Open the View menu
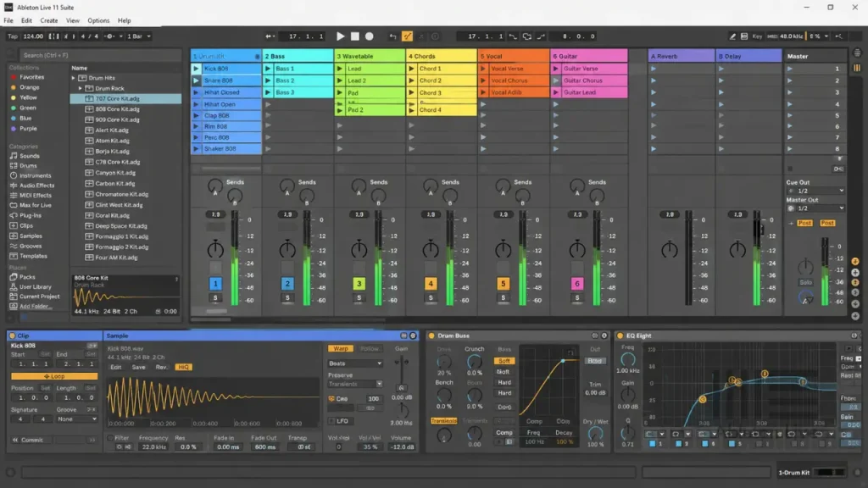The width and height of the screenshot is (868, 488). 73,20
